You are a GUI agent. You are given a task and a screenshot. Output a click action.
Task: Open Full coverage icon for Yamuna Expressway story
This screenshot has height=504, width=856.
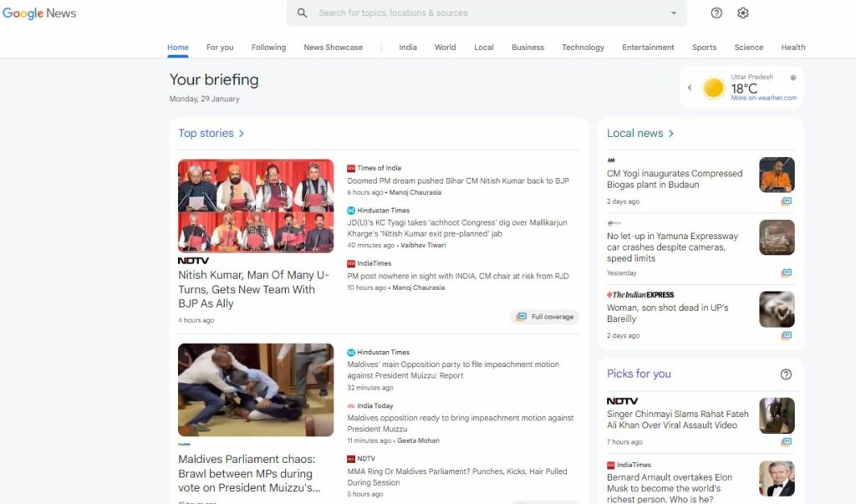(786, 272)
